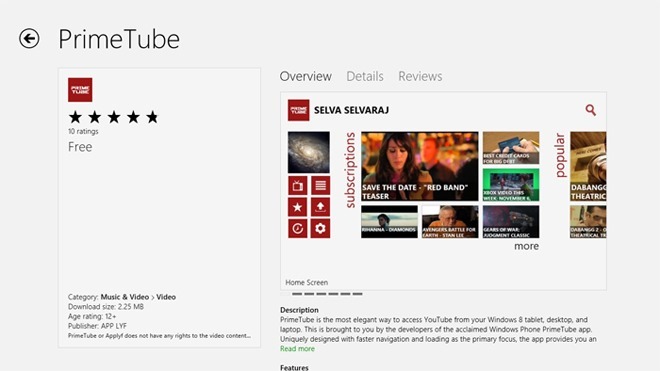The height and width of the screenshot is (371, 660).
Task: Click the red search magnifier icon
Action: (591, 110)
